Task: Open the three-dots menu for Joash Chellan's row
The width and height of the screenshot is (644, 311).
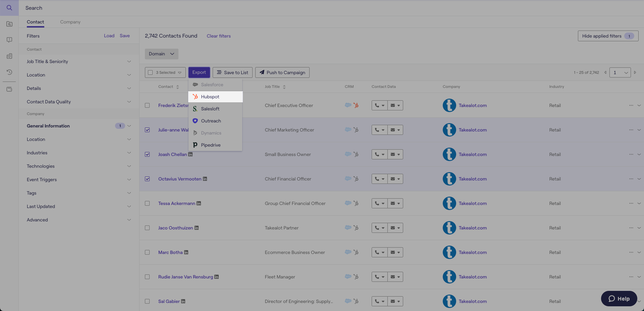Action: coord(631,154)
